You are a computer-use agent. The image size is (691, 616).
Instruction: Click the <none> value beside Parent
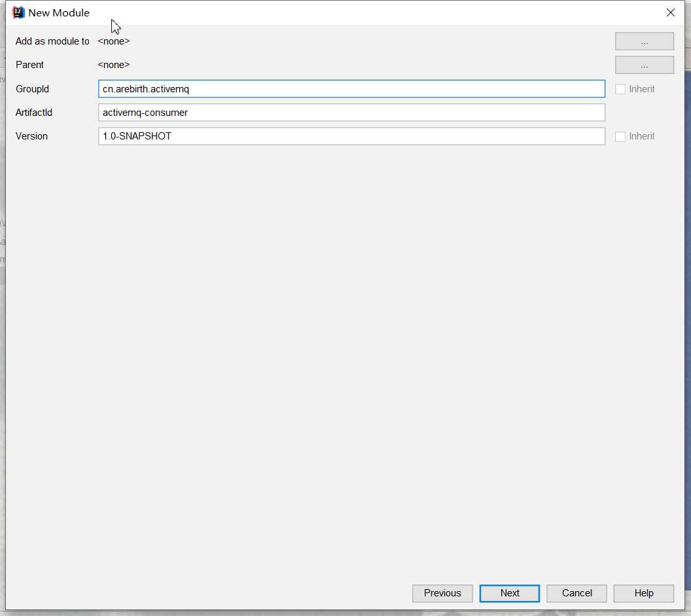114,65
